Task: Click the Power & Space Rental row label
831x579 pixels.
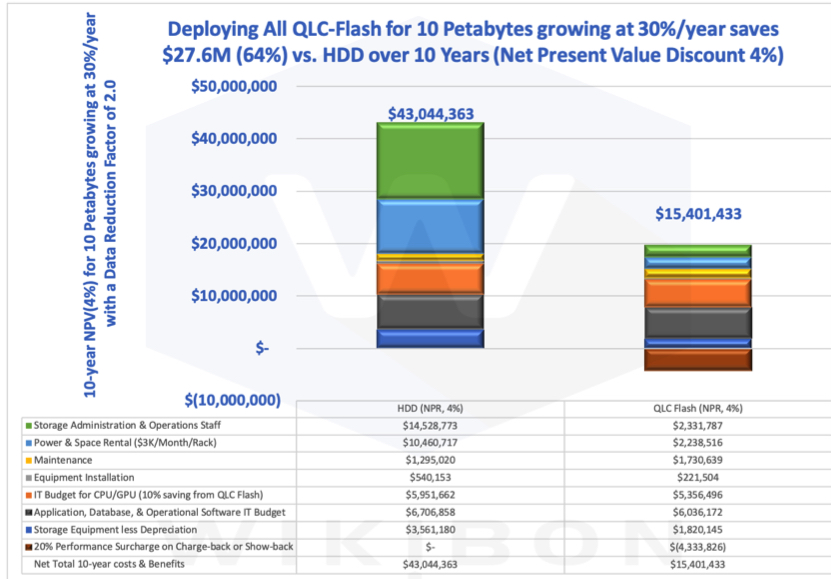Action: (125, 443)
